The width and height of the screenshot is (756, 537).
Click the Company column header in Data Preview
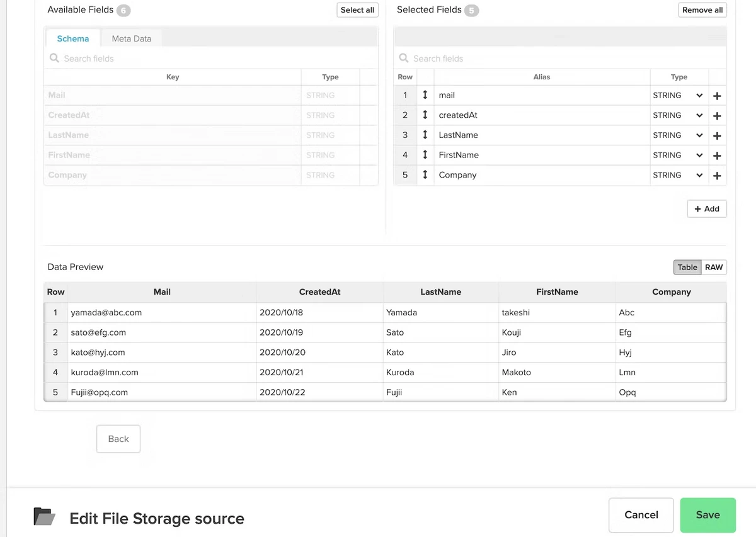[x=672, y=292]
